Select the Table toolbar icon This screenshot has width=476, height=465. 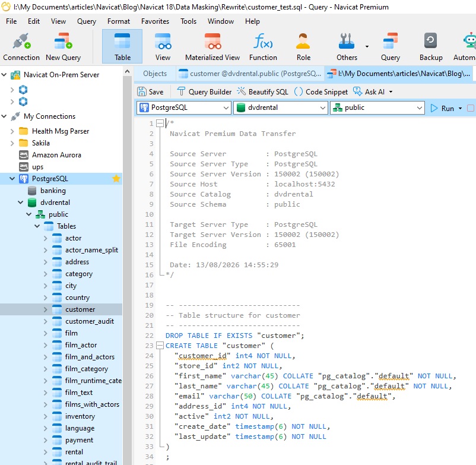(122, 46)
